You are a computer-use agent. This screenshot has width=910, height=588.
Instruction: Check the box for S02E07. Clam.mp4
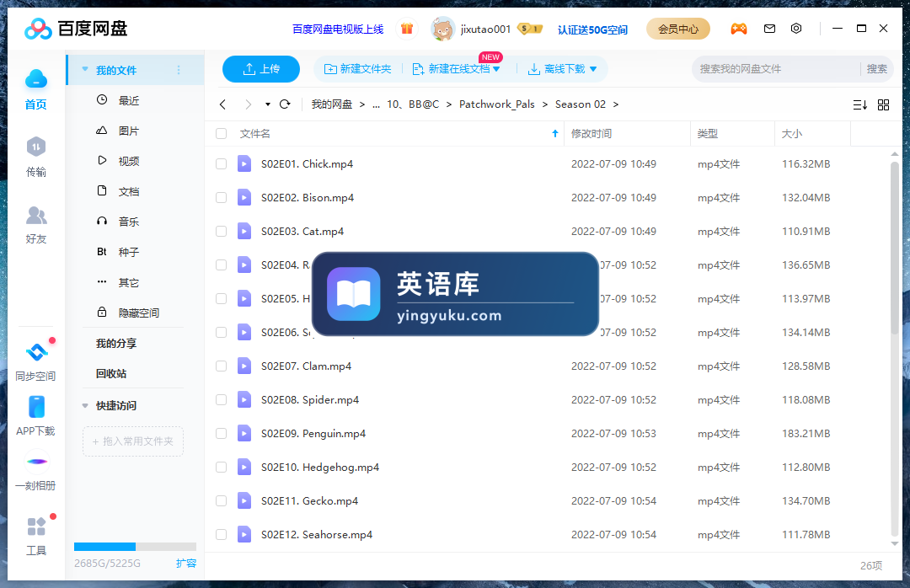coord(221,366)
